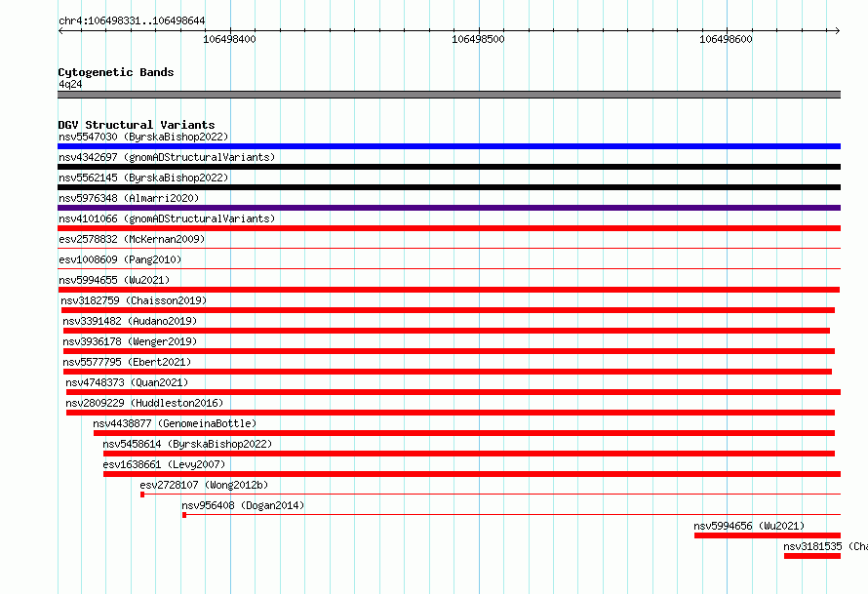Click the red bar under nsv5994655
Image resolution: width=868 pixels, height=594 pixels.
coord(449,290)
